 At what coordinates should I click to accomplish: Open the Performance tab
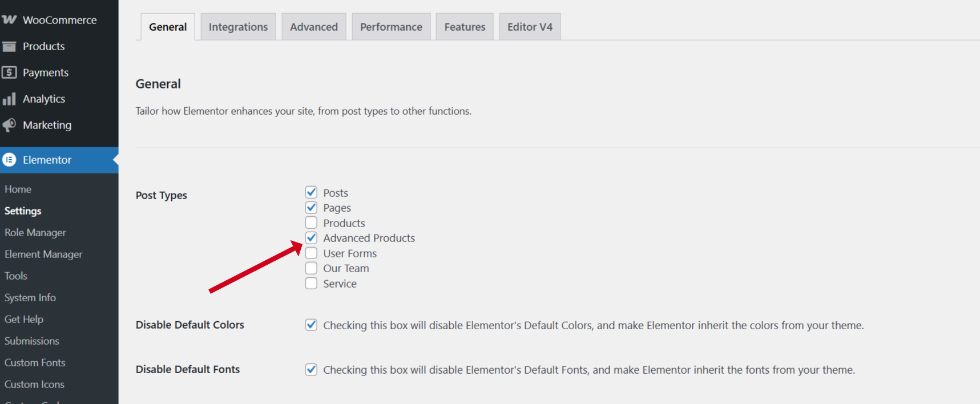pyautogui.click(x=391, y=26)
